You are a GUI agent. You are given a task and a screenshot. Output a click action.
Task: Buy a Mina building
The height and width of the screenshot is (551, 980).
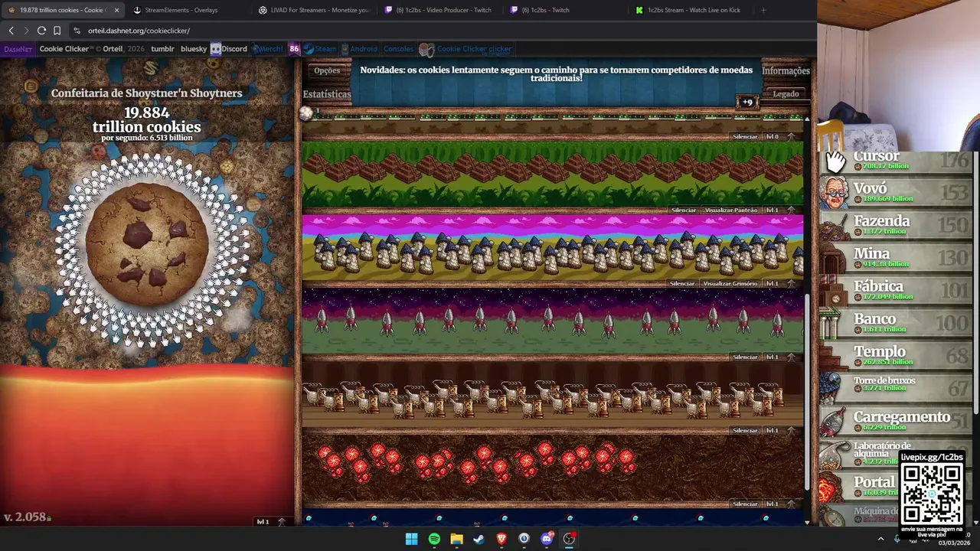click(897, 258)
